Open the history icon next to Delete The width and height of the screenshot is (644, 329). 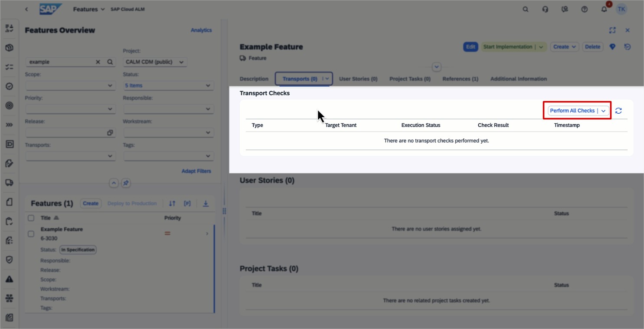tap(627, 47)
